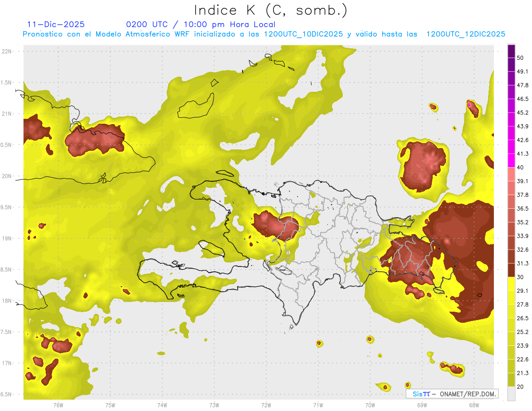Click the '75W' longitude label
The width and height of the screenshot is (532, 411).
pyautogui.click(x=110, y=405)
